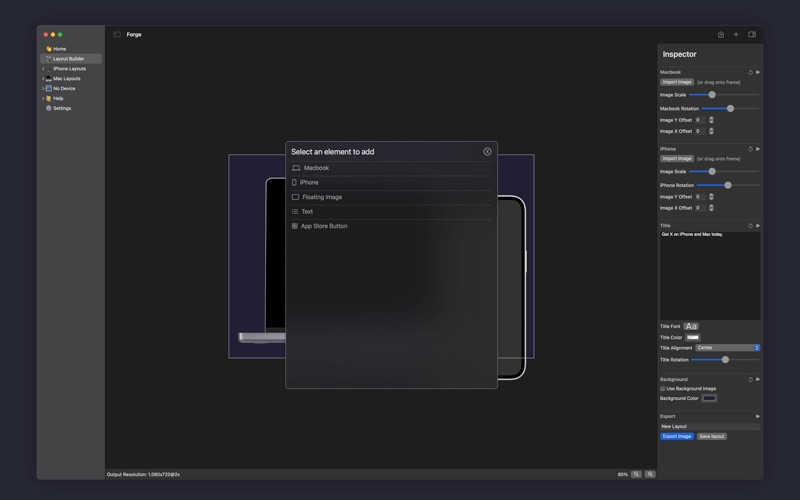The width and height of the screenshot is (800, 500).
Task: Collapse the iPhone section in the Inspector
Action: (758, 149)
